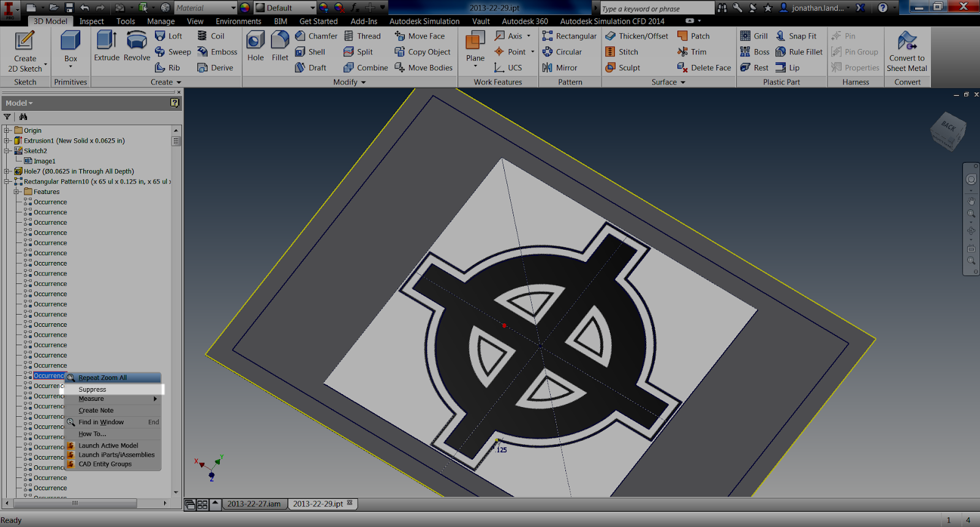Screen dimensions: 980x527
Task: Expand the Origin folder node
Action: (x=7, y=130)
